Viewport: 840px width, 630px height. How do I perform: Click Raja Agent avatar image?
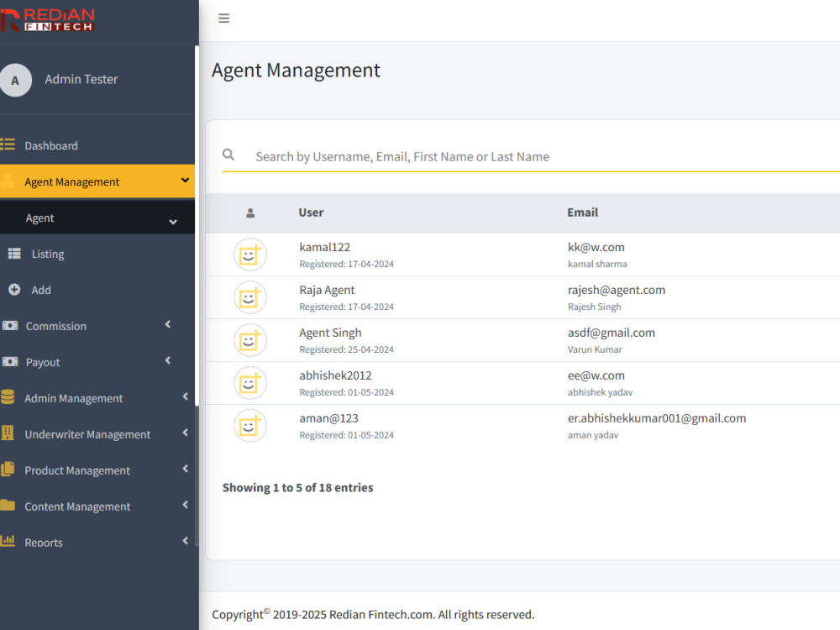[x=250, y=297]
